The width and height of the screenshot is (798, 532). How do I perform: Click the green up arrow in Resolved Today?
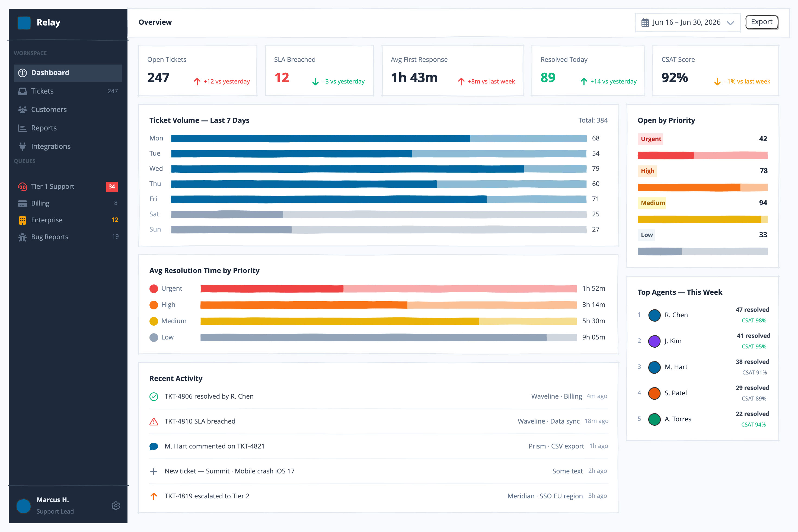click(x=583, y=81)
